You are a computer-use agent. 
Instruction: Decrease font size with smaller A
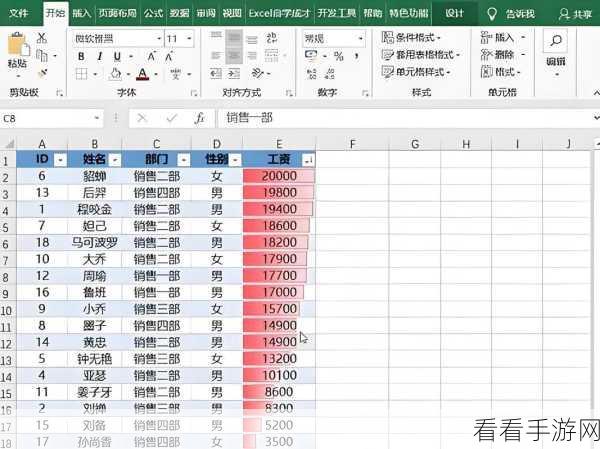click(169, 57)
